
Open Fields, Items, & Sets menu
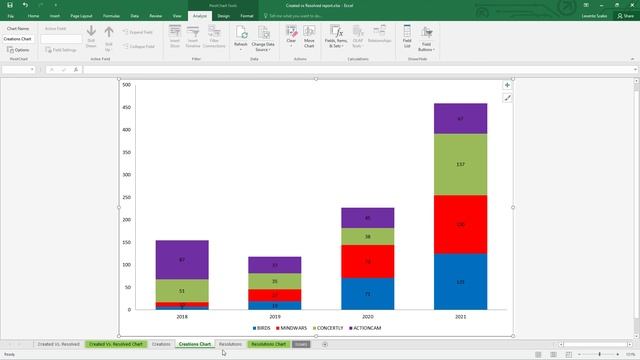(x=336, y=37)
